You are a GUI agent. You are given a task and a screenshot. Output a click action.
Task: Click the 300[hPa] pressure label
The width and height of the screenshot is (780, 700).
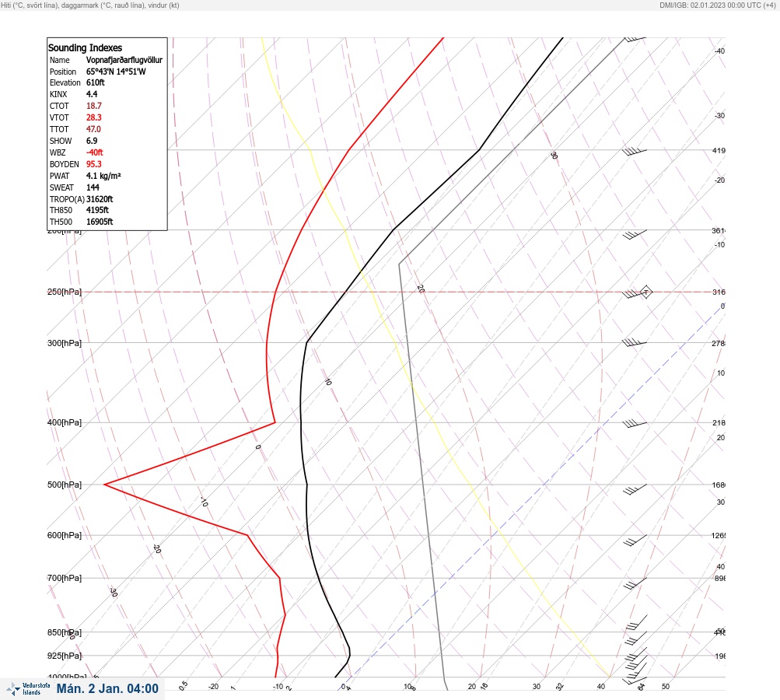(65, 343)
